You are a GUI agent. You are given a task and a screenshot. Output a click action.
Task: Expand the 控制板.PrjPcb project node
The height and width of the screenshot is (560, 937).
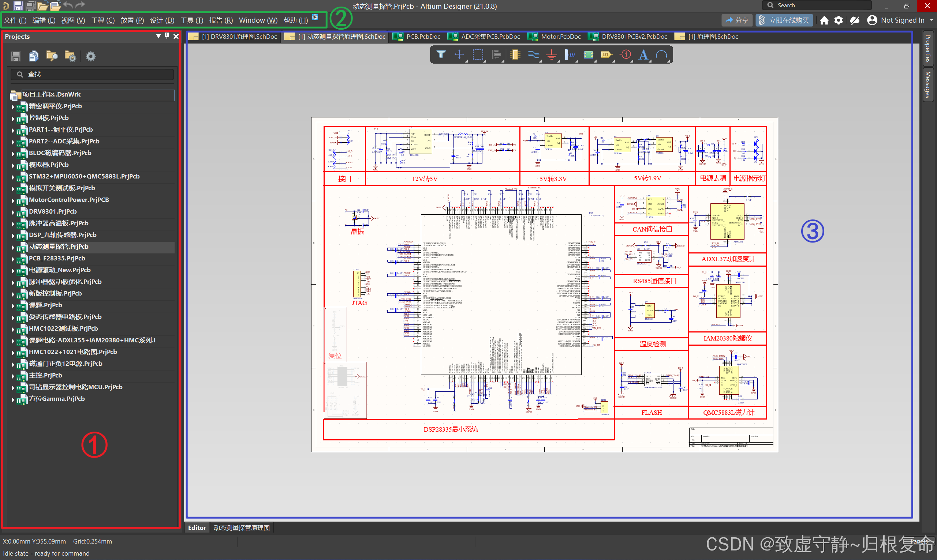(13, 119)
